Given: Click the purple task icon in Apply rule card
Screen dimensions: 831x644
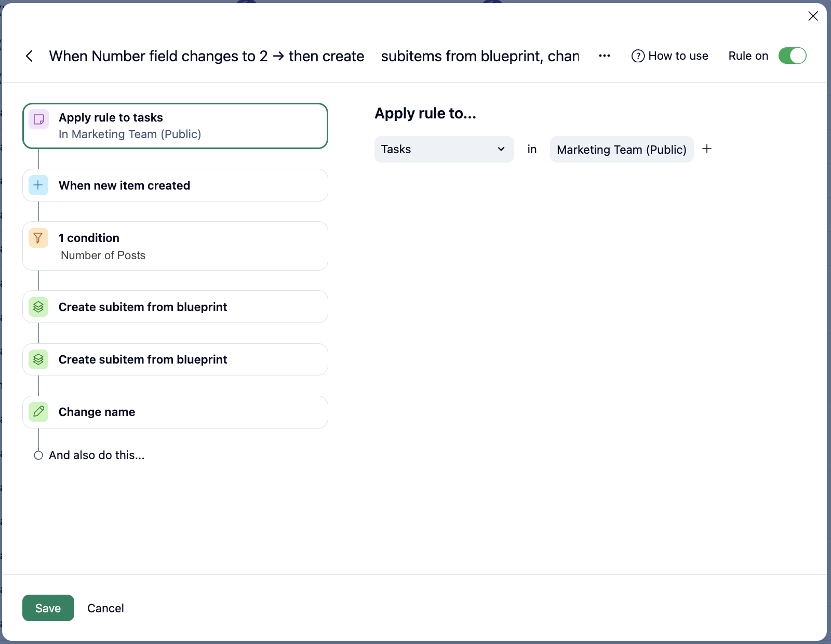Looking at the screenshot, I should (x=38, y=119).
